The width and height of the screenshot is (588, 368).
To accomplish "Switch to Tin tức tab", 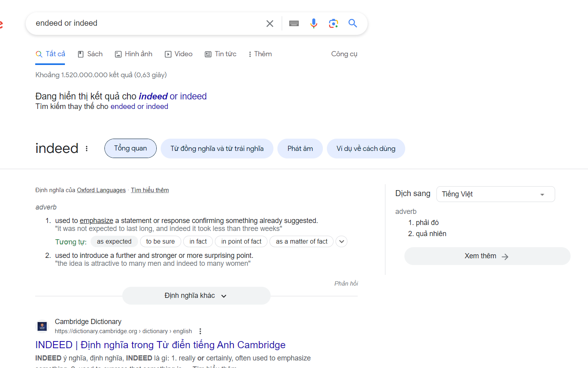I will click(220, 54).
